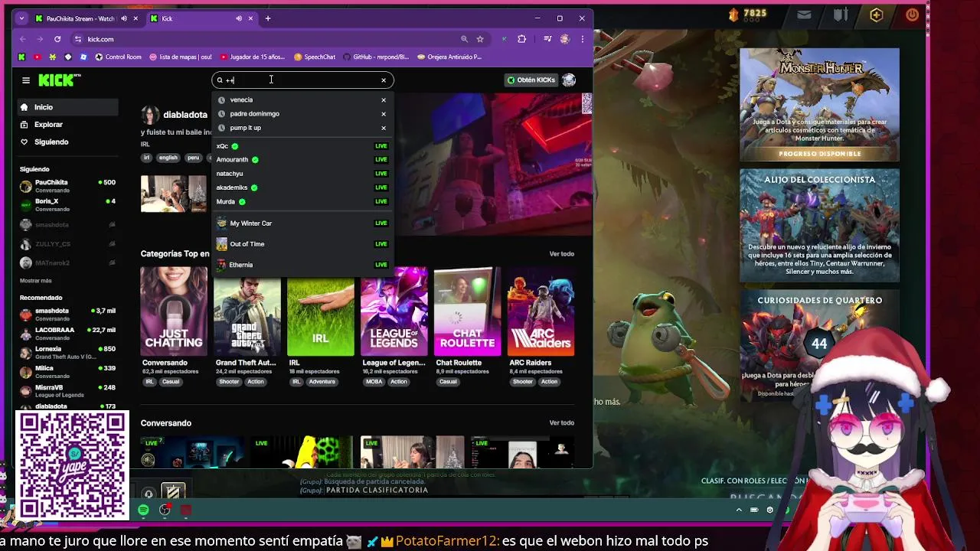Open akademiks channel from suggestions

302,187
